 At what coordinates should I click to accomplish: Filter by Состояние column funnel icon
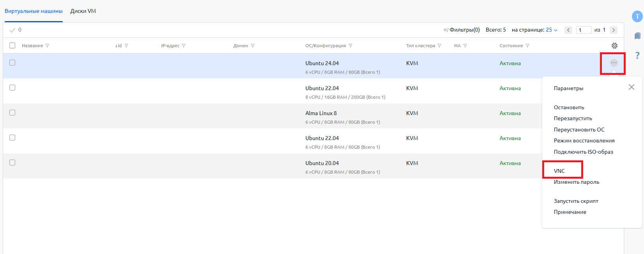pyautogui.click(x=527, y=46)
